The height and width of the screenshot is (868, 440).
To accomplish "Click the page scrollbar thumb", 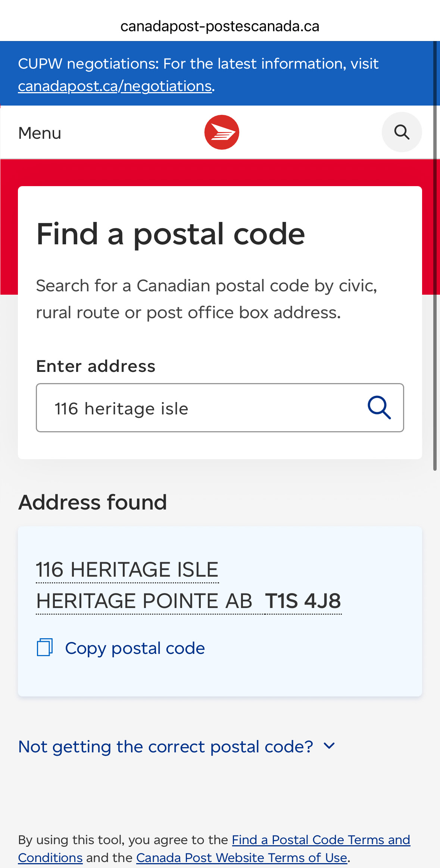I will pyautogui.click(x=435, y=256).
